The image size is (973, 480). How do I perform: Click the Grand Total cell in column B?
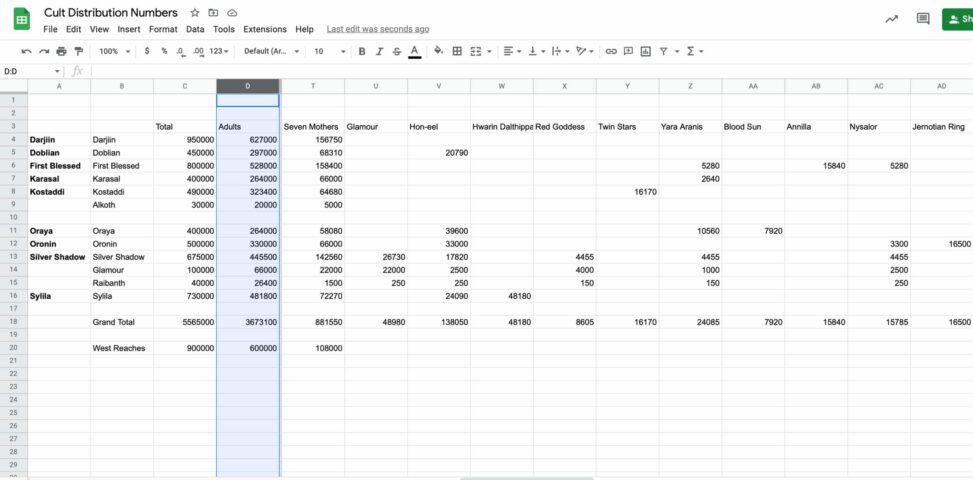(x=121, y=322)
